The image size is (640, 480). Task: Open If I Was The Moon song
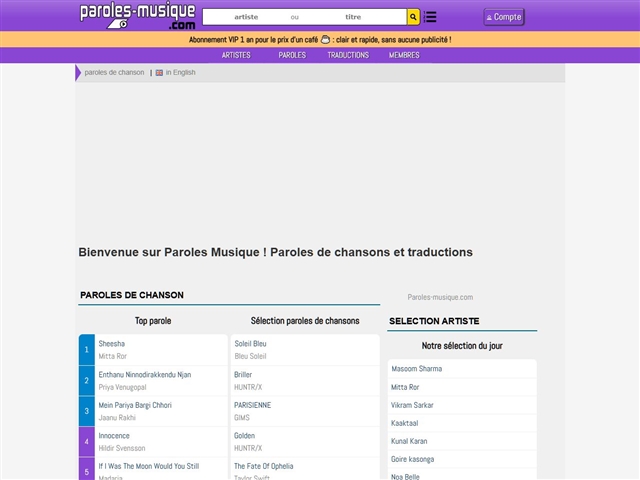(149, 466)
